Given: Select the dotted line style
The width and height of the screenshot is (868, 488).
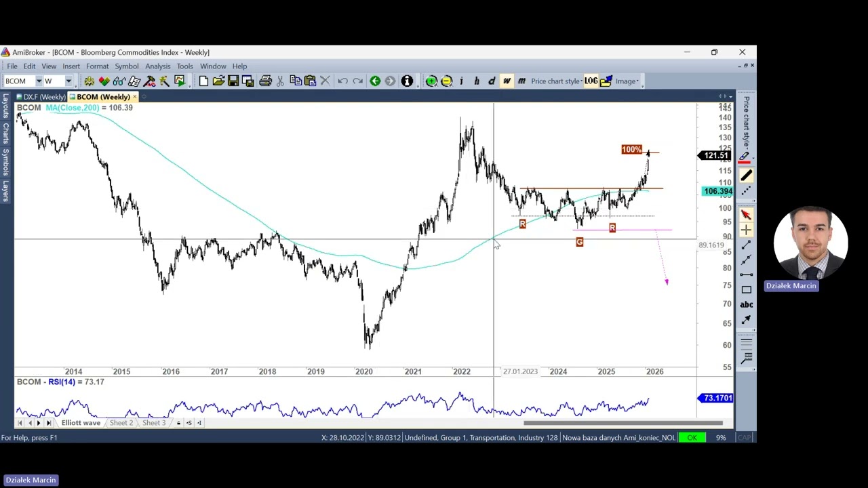Looking at the screenshot, I should point(746,192).
